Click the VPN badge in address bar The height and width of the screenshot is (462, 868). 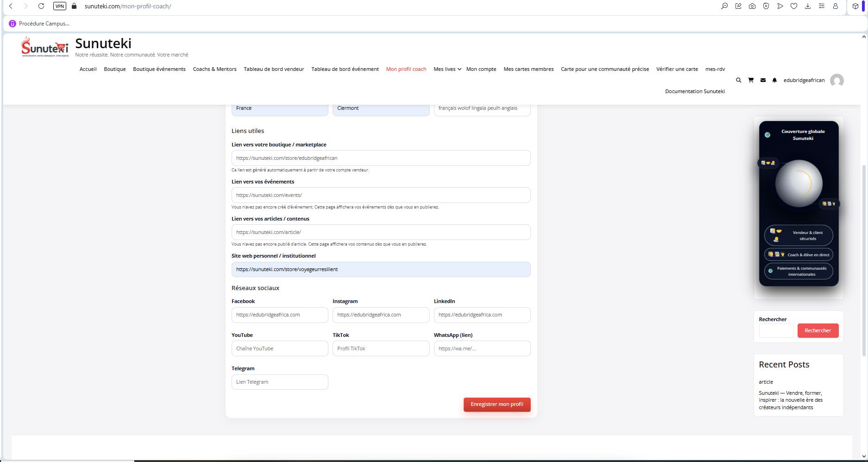[x=60, y=6]
